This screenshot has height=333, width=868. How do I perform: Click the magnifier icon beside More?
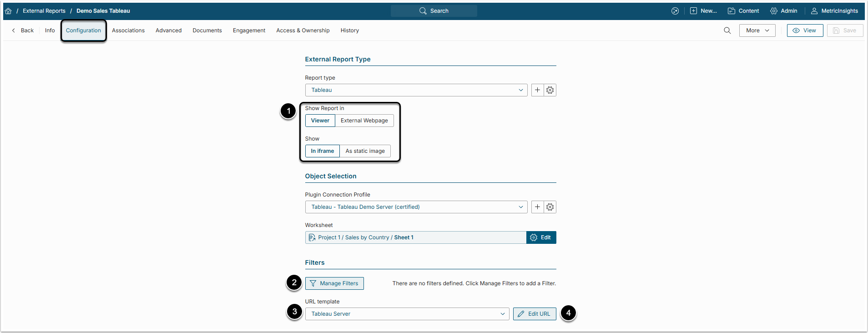coord(727,30)
